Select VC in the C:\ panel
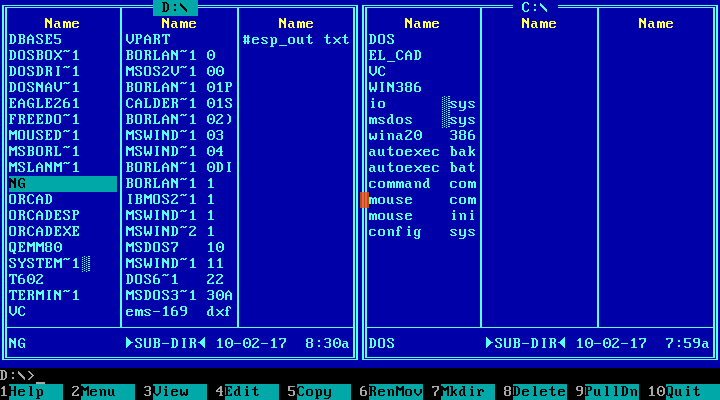Screen dimensions: 720x400 [x=377, y=72]
